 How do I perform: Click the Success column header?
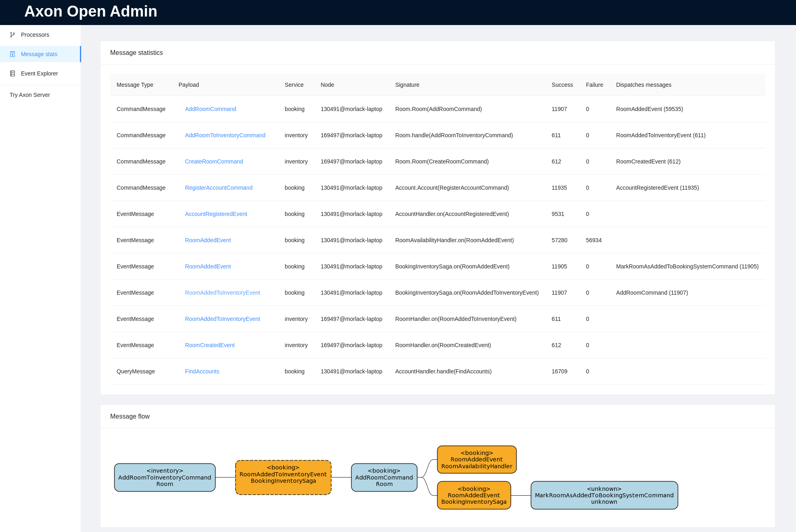(x=562, y=85)
